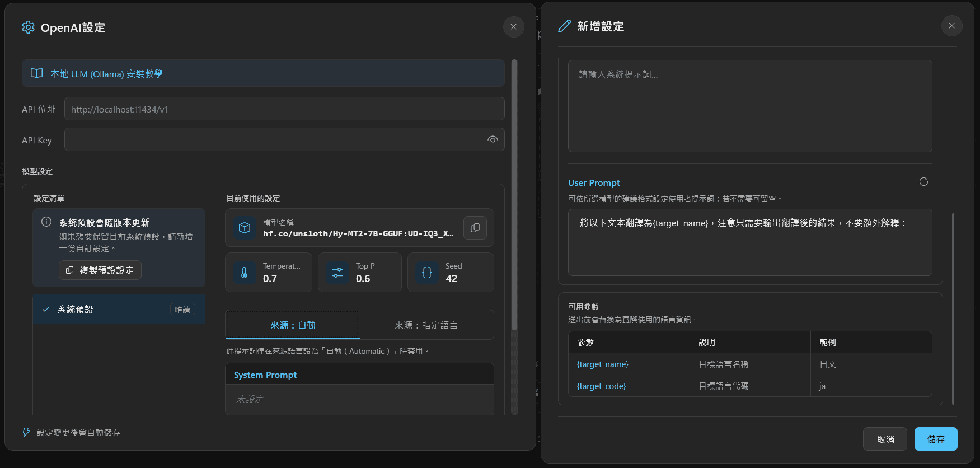Click the 未設定 System Prompt field
980x468 pixels.
click(359, 399)
